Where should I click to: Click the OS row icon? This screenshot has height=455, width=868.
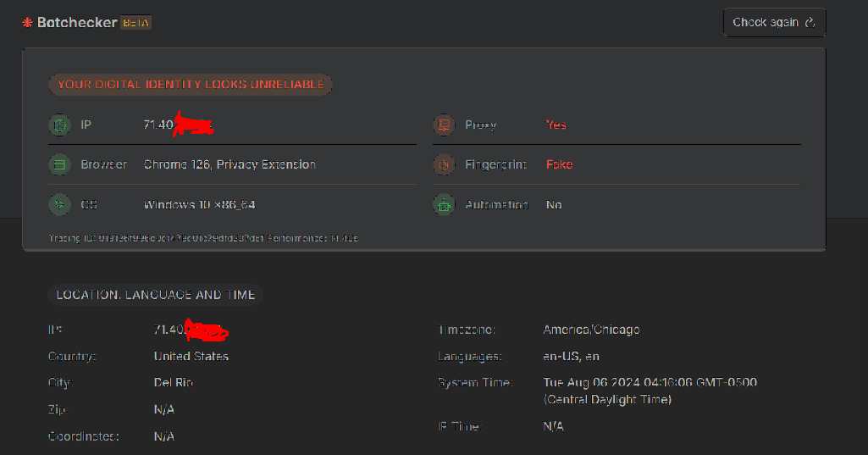(x=59, y=204)
